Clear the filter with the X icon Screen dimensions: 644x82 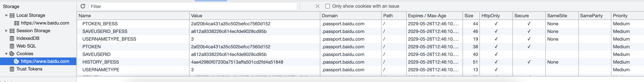tap(318, 6)
